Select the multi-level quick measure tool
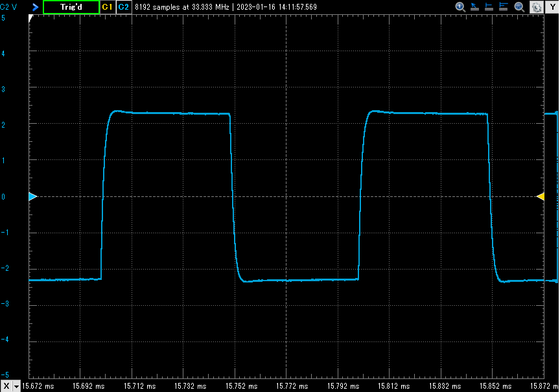The height and width of the screenshot is (392, 560). (504, 6)
